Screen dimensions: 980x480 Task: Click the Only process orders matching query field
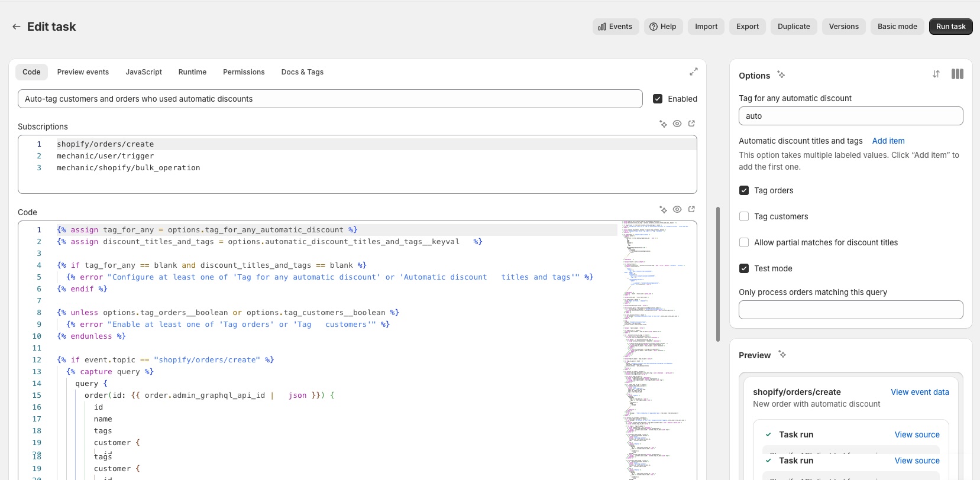pos(850,310)
